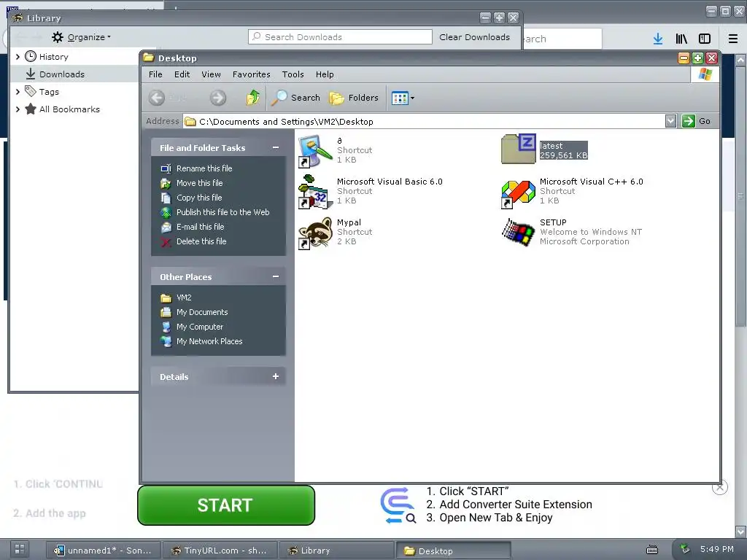
Task: Expand the Tags tree item in Library
Action: (18, 91)
